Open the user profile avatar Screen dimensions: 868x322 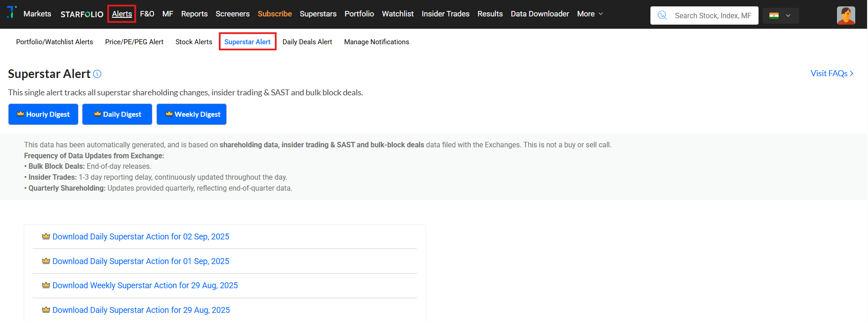point(846,16)
